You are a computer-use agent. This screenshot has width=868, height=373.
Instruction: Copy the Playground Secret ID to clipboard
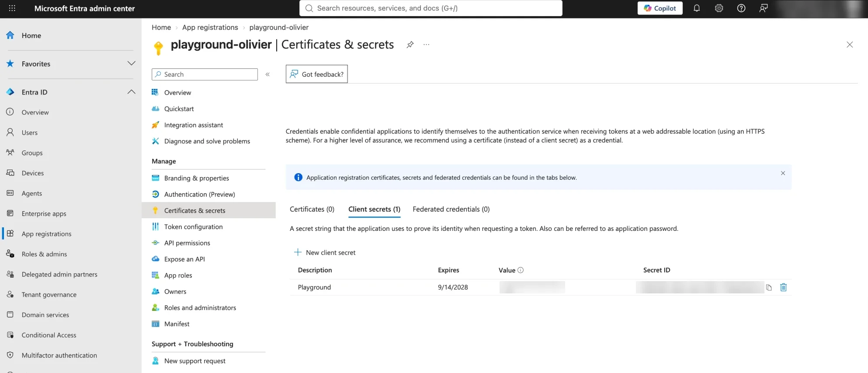tap(769, 287)
